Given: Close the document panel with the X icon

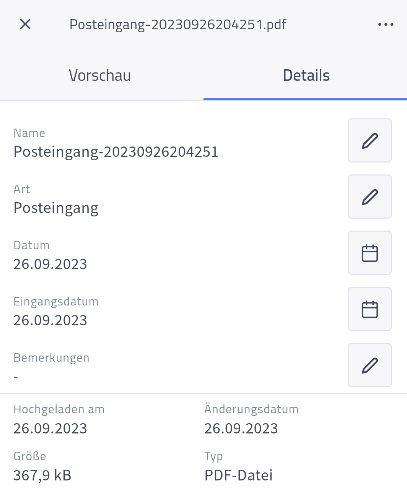Looking at the screenshot, I should tap(25, 24).
